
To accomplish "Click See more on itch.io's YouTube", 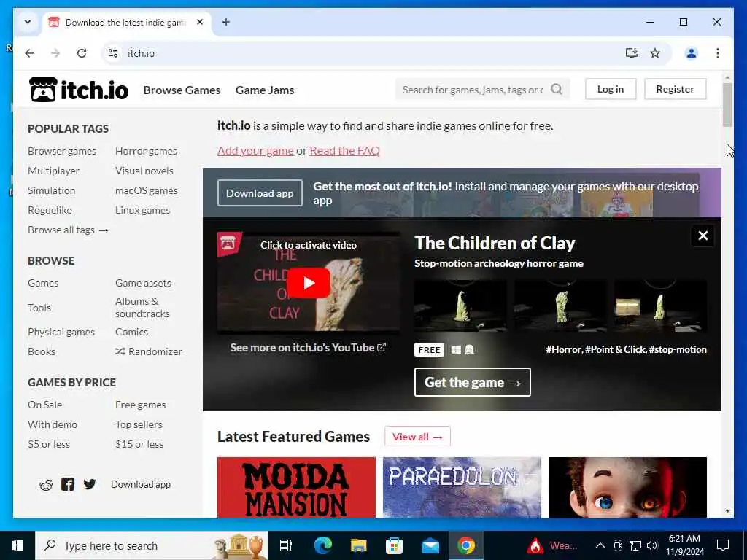I will pos(308,348).
